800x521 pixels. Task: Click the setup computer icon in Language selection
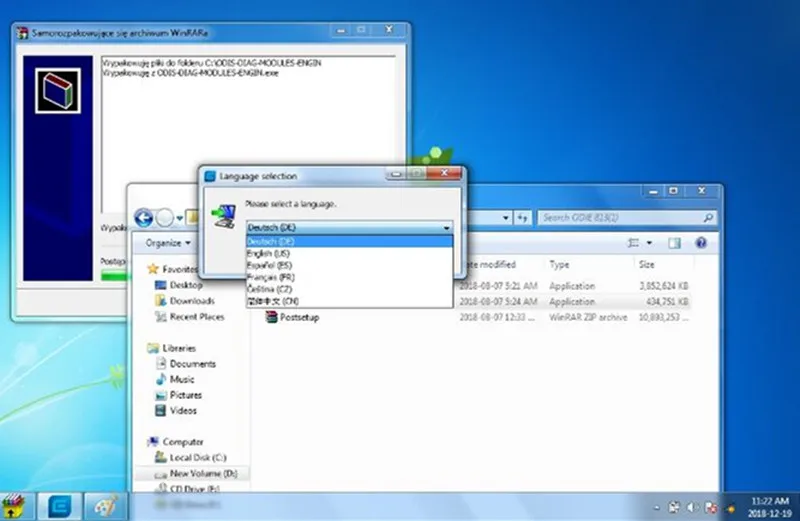coord(224,216)
